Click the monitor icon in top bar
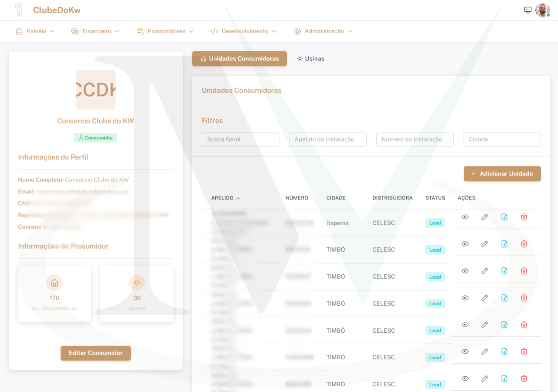 coord(528,10)
